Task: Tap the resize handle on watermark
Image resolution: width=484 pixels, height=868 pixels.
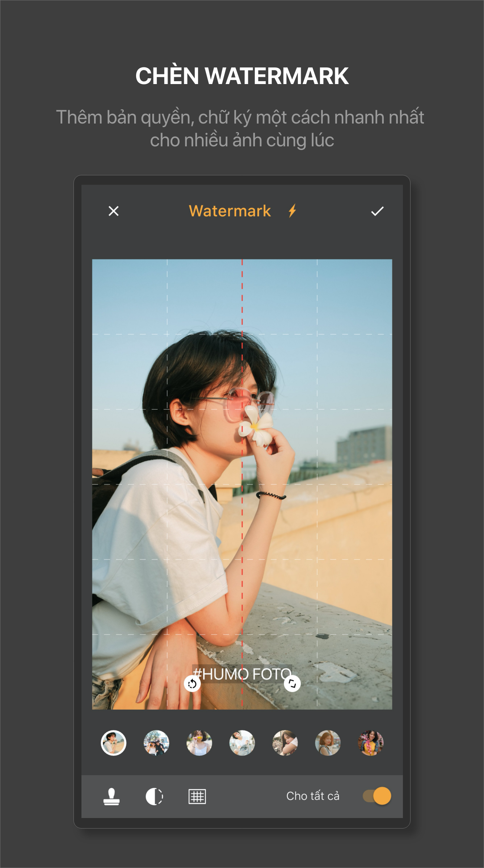Action: click(x=292, y=684)
